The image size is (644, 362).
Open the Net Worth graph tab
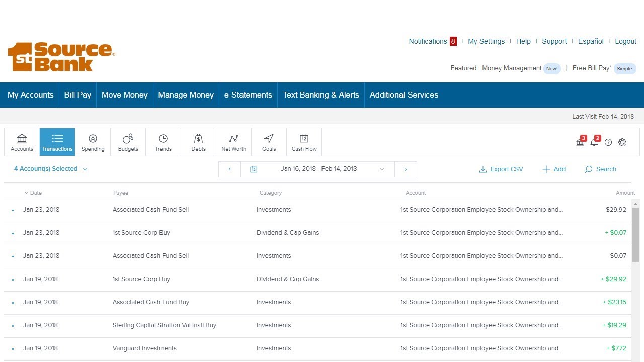pos(233,142)
